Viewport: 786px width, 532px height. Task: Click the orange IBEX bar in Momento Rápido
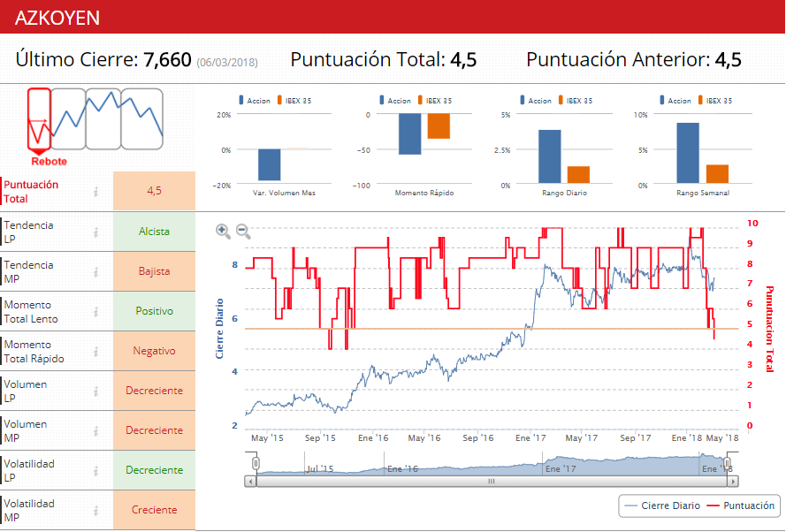[x=439, y=126]
